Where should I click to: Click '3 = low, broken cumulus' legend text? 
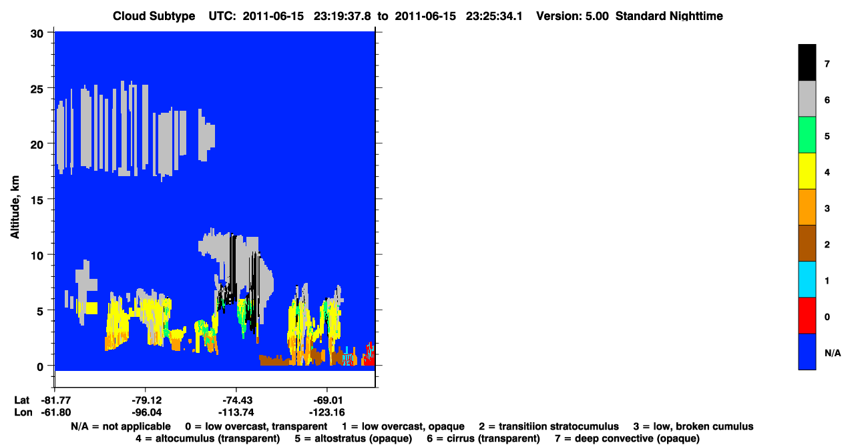click(694, 426)
